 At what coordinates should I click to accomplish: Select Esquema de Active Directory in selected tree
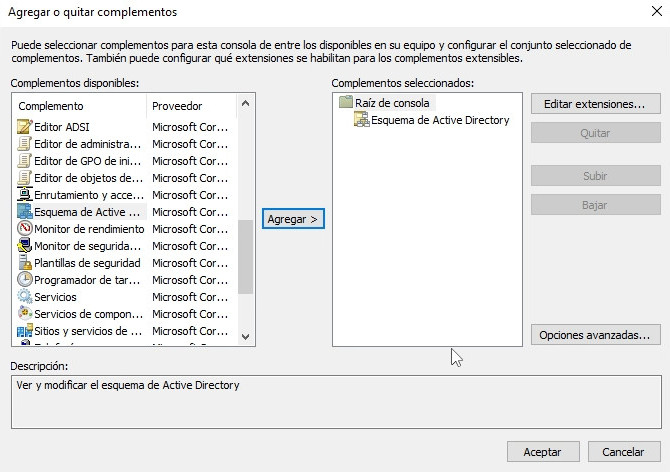[x=439, y=120]
